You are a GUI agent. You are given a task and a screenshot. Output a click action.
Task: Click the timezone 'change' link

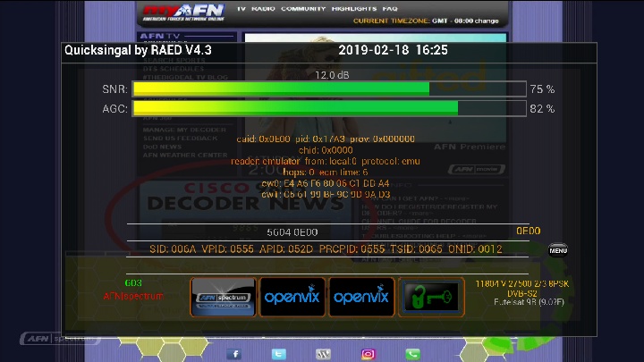point(487,21)
